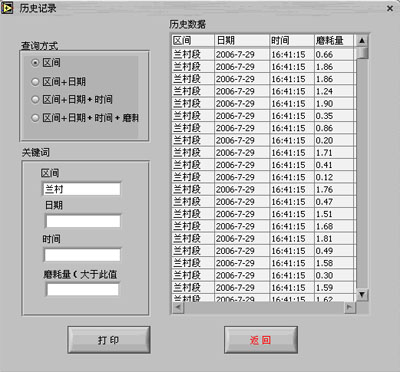Click the 日期 column header
This screenshot has width=400, height=372.
click(242, 41)
